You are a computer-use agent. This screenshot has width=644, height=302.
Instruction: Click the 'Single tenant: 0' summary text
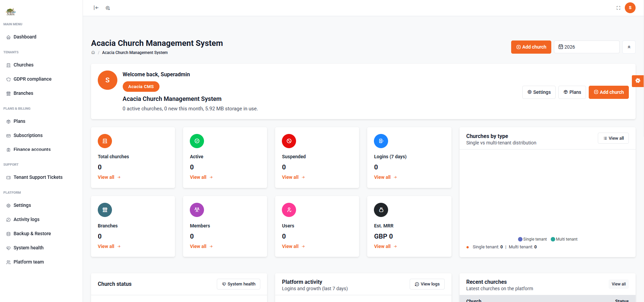coord(488,247)
